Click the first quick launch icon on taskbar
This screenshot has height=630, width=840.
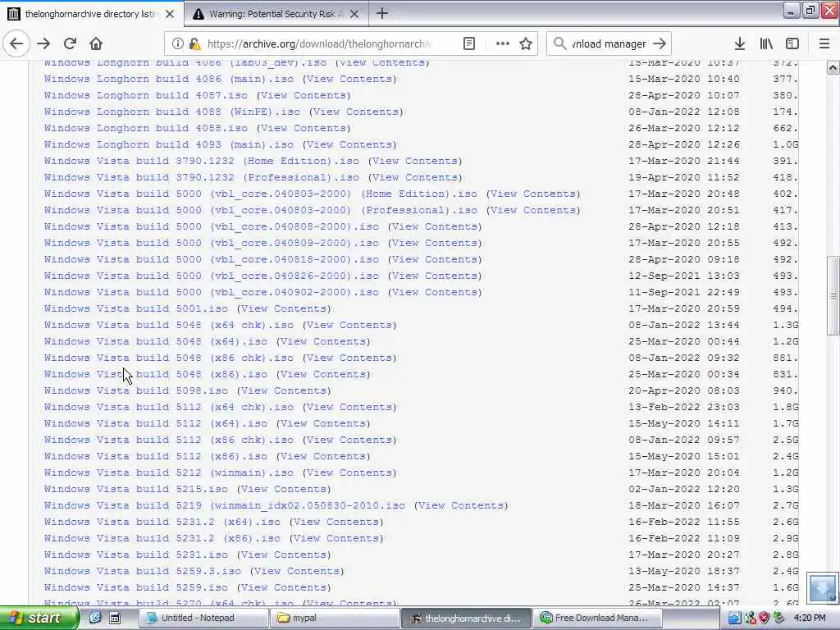95,618
